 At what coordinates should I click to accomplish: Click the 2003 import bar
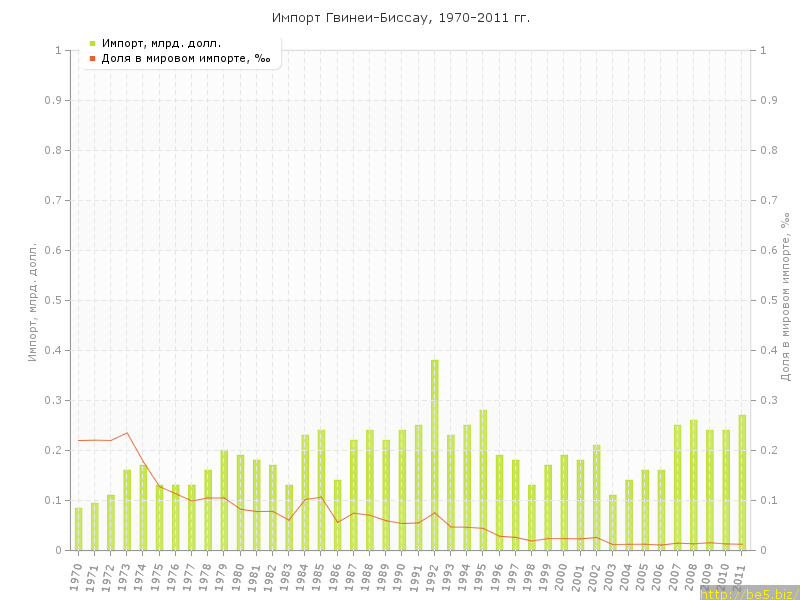pos(612,522)
